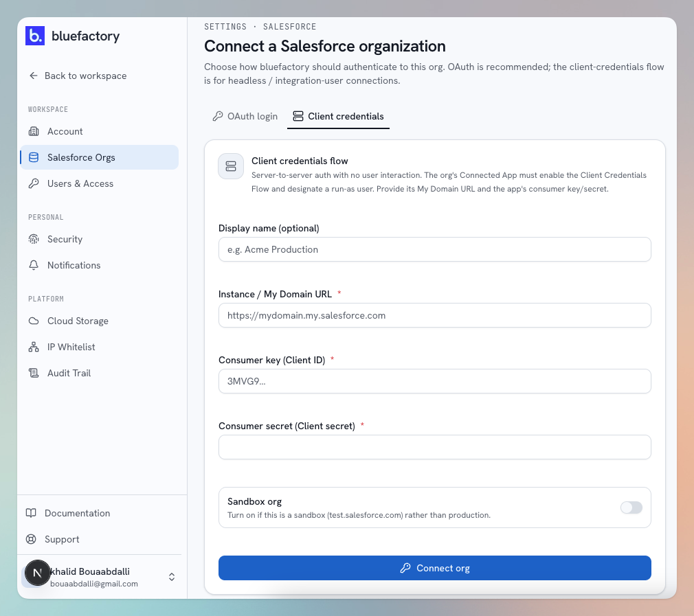Select the Client credentials tab
The width and height of the screenshot is (694, 616).
click(339, 116)
